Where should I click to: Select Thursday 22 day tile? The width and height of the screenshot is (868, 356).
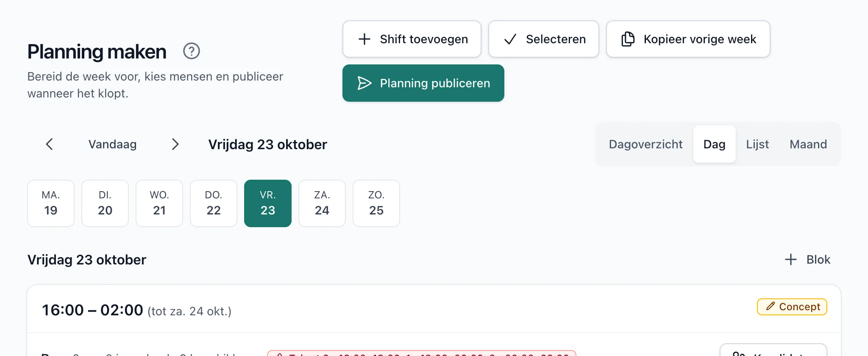coord(214,203)
